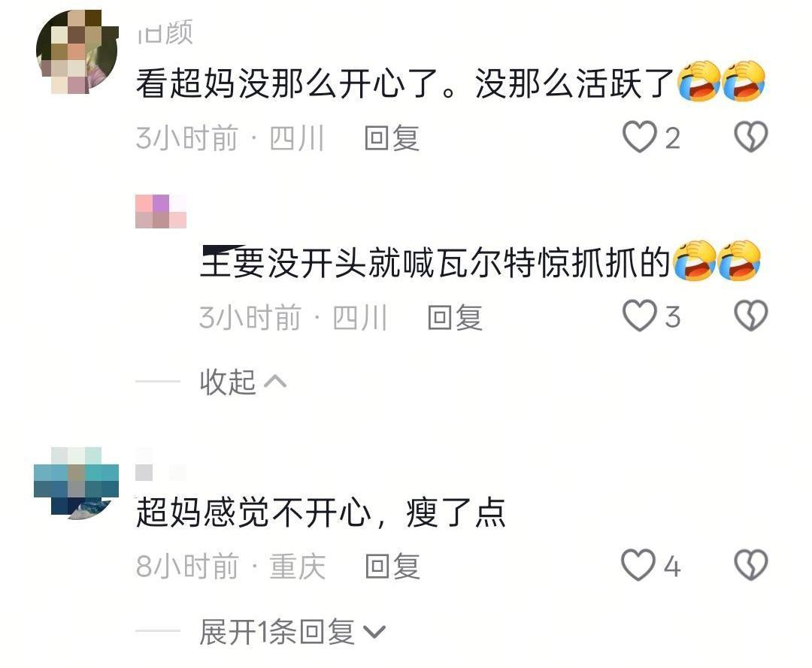Expand 展开1条回复
This screenshot has width=812, height=668.
292,632
